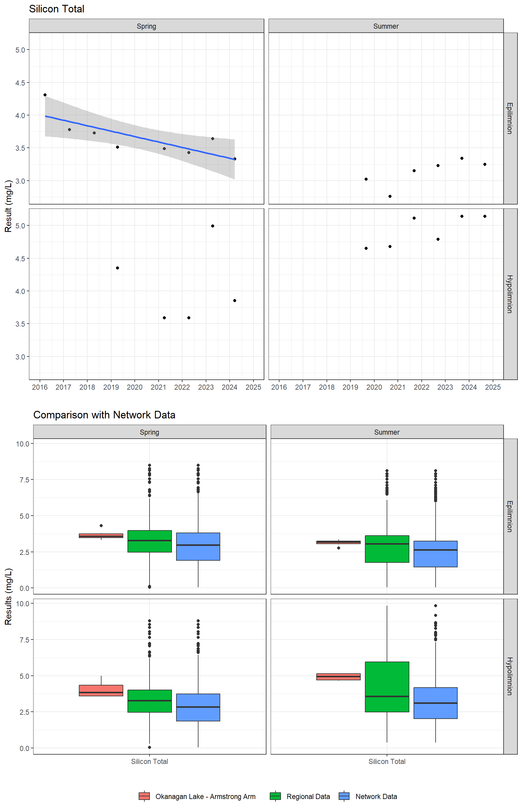Click the lowest Summer Epilimnion data point
522x812 pixels.
point(390,196)
